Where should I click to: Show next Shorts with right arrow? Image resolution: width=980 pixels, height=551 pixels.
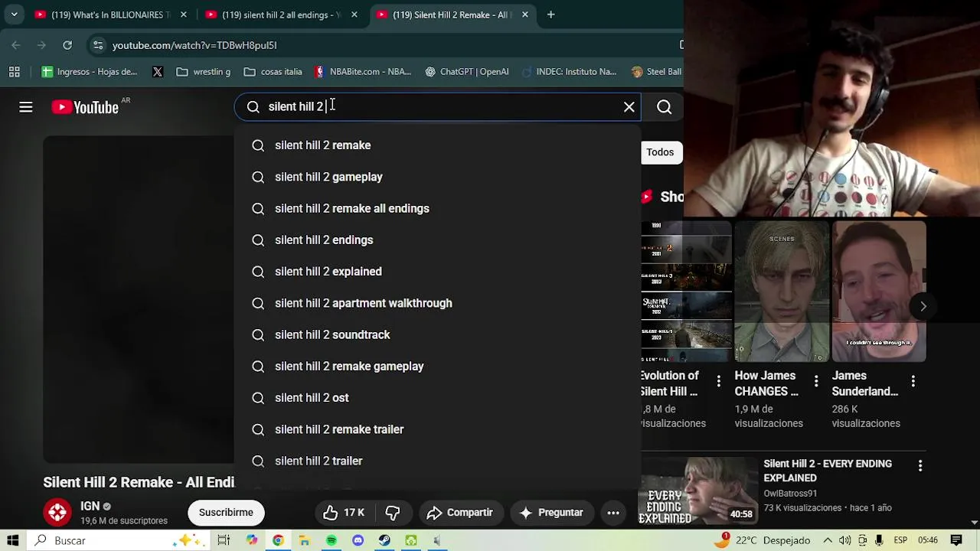pyautogui.click(x=923, y=306)
